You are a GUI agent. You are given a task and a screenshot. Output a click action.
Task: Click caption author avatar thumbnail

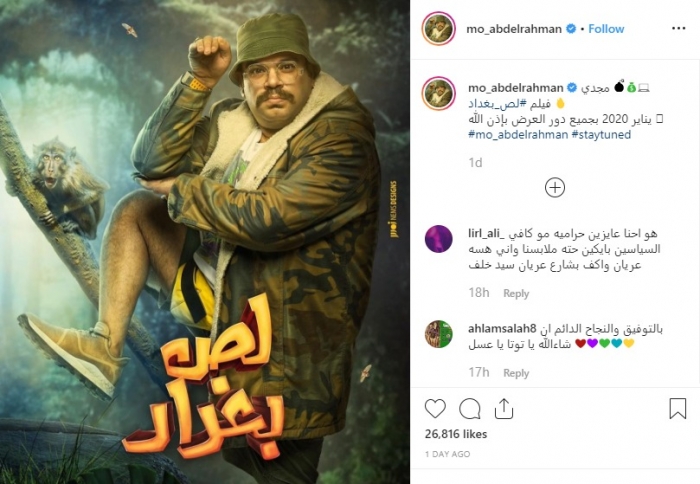click(x=438, y=94)
